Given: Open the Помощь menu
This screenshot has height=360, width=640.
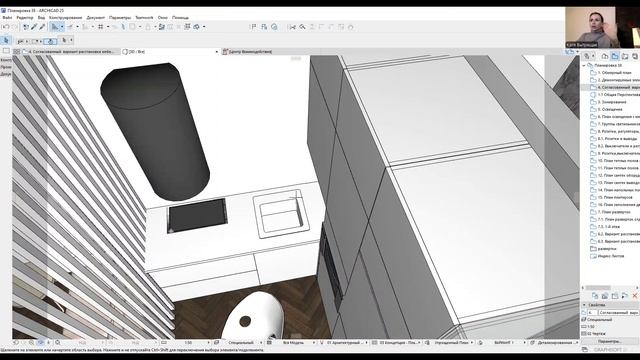Looking at the screenshot, I should [x=180, y=18].
